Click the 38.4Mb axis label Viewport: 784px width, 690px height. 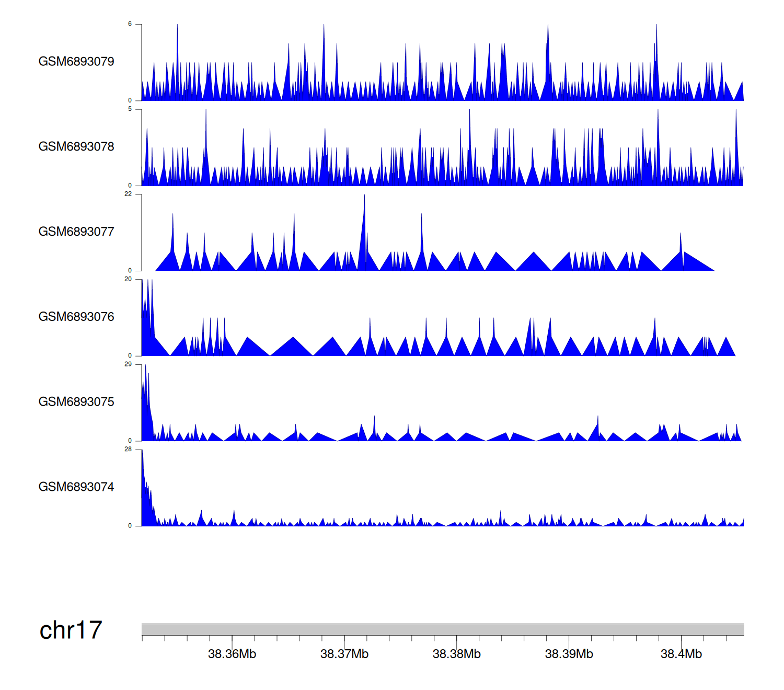point(681,654)
